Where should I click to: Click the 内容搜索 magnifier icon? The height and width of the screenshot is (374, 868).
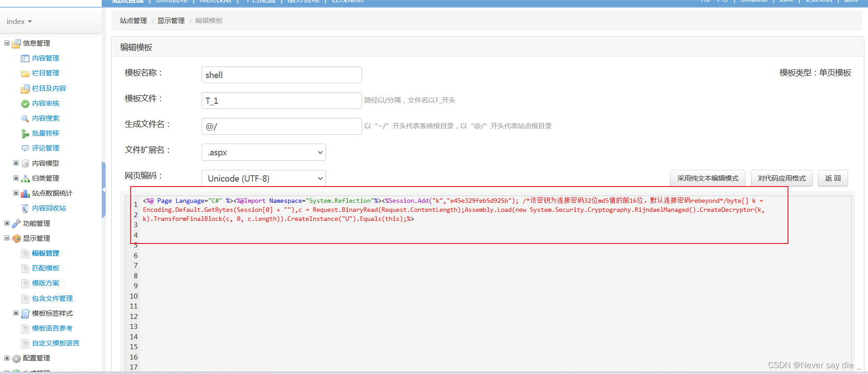click(x=25, y=118)
